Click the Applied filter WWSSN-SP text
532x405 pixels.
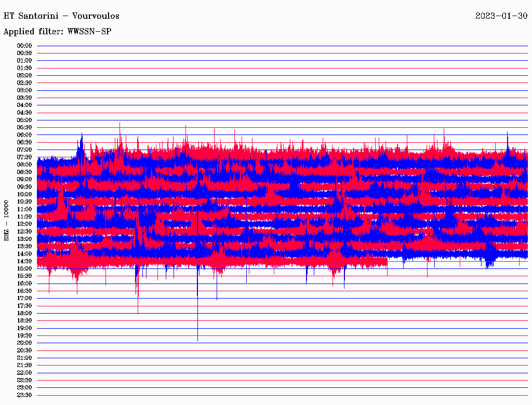(x=57, y=31)
